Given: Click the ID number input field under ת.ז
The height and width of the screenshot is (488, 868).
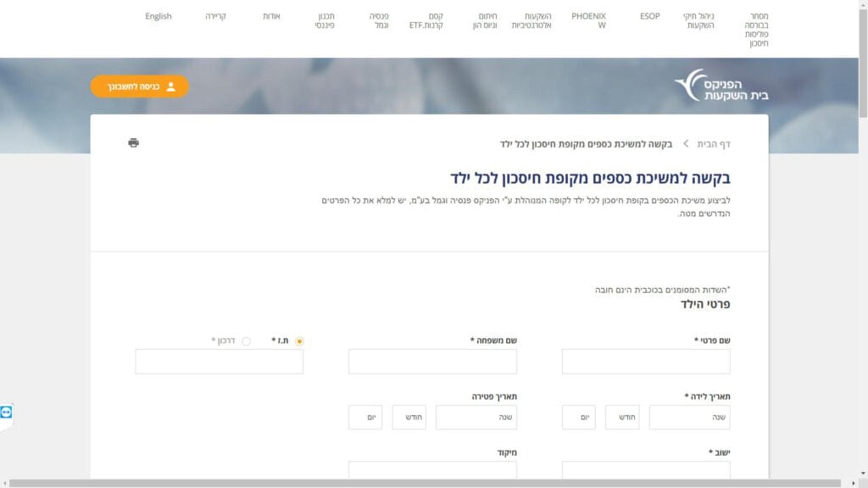Looking at the screenshot, I should 219,362.
